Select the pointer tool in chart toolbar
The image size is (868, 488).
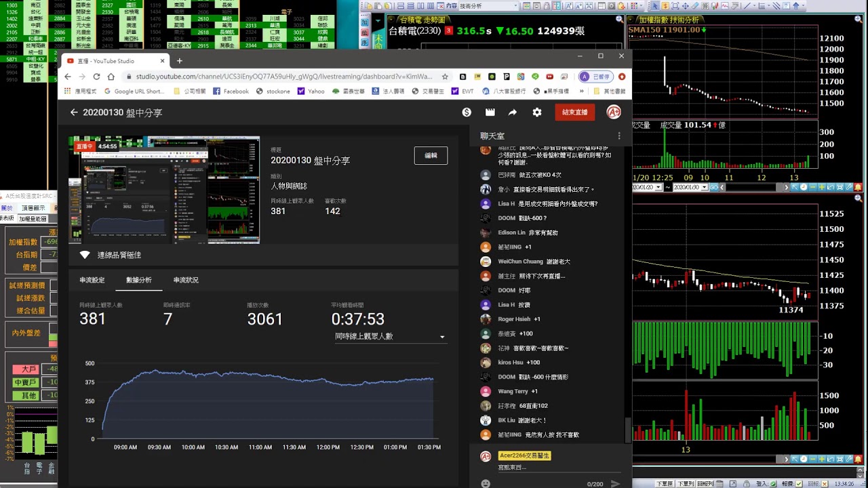(655, 6)
